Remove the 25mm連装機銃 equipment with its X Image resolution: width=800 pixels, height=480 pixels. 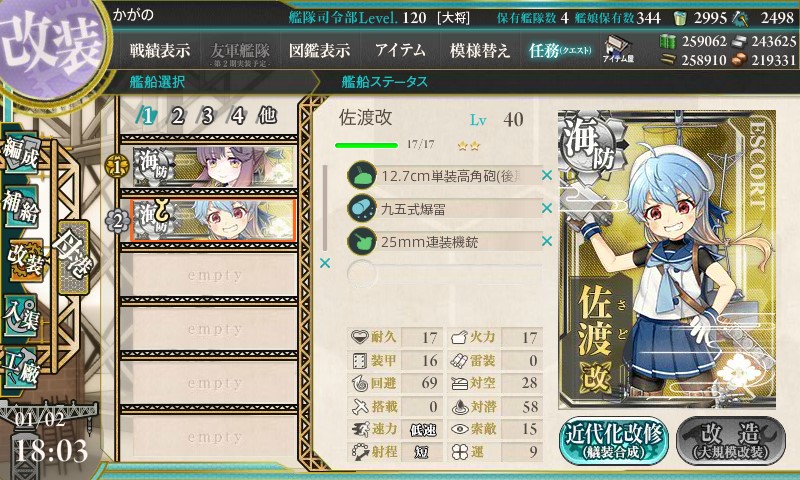coord(547,240)
